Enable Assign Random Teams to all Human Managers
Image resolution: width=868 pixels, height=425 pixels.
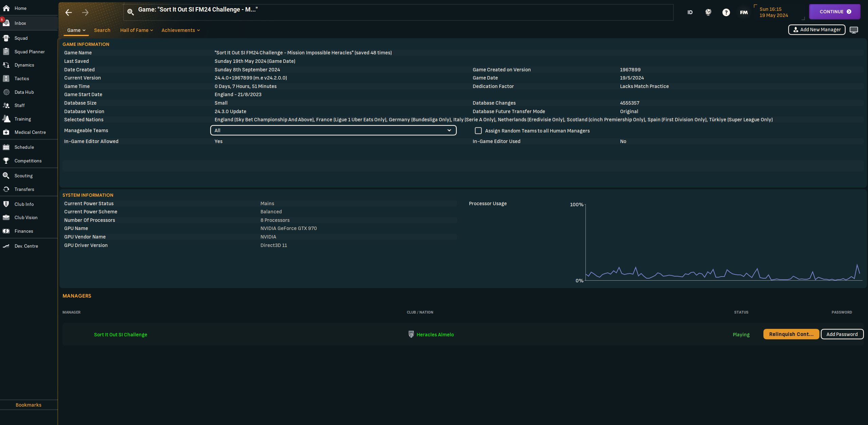tap(478, 130)
